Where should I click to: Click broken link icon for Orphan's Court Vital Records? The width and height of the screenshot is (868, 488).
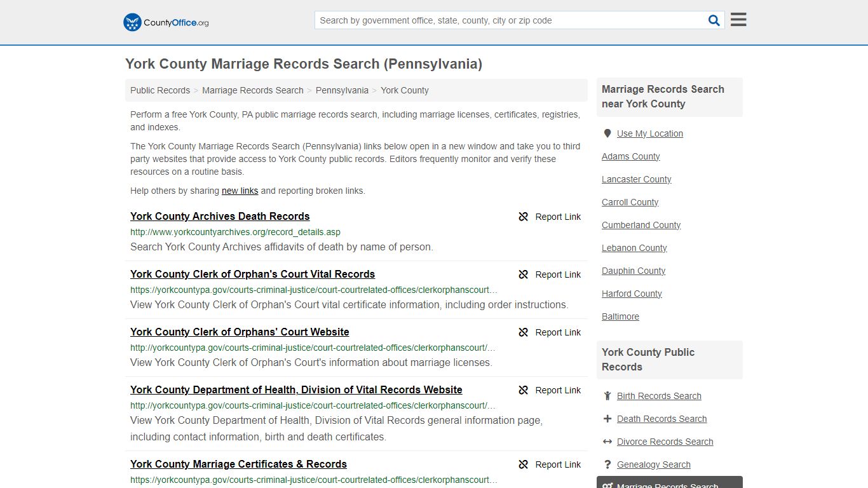(524, 274)
